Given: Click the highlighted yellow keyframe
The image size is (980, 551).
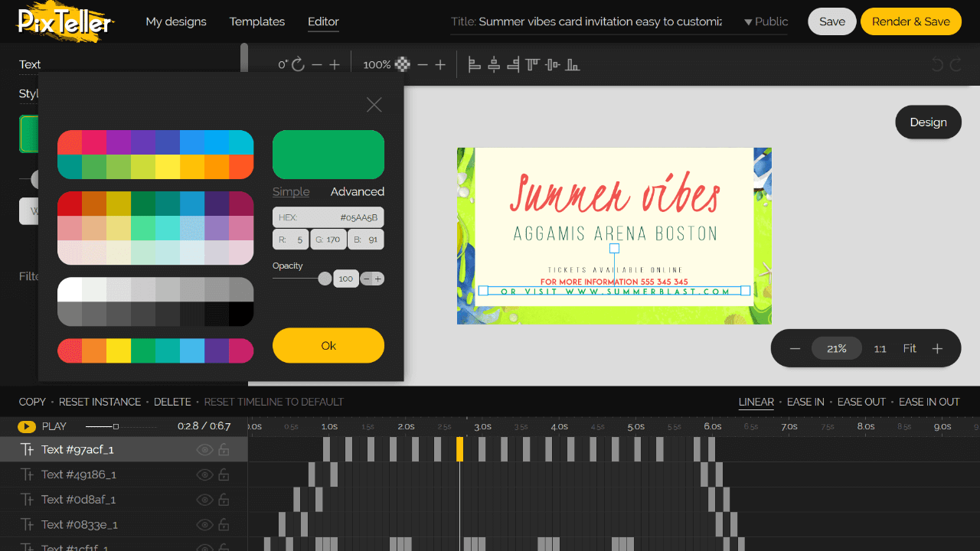Looking at the screenshot, I should tap(460, 449).
